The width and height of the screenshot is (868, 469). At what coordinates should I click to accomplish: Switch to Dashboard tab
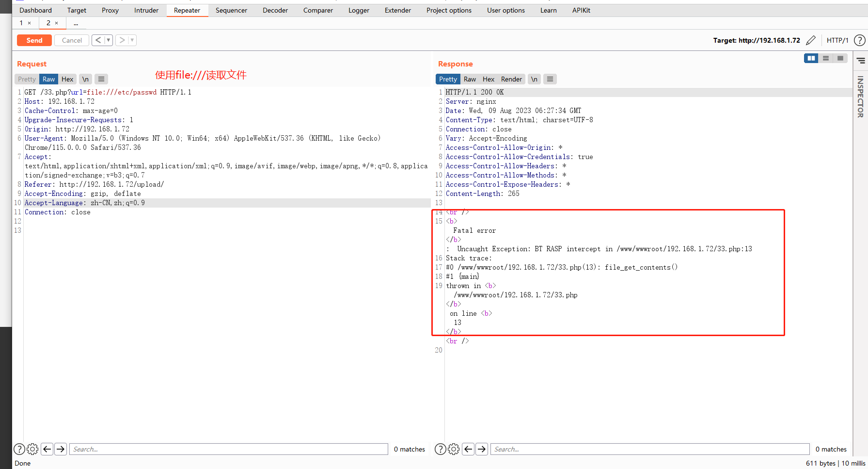(x=35, y=10)
